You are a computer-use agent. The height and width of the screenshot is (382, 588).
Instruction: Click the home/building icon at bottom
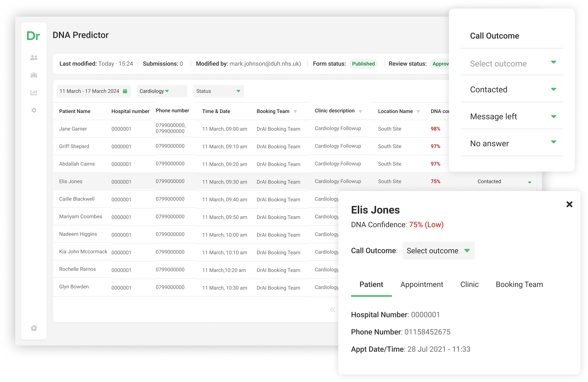(x=34, y=328)
